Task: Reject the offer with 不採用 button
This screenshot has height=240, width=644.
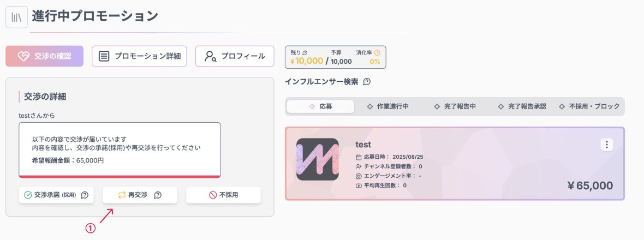Action: [x=223, y=195]
